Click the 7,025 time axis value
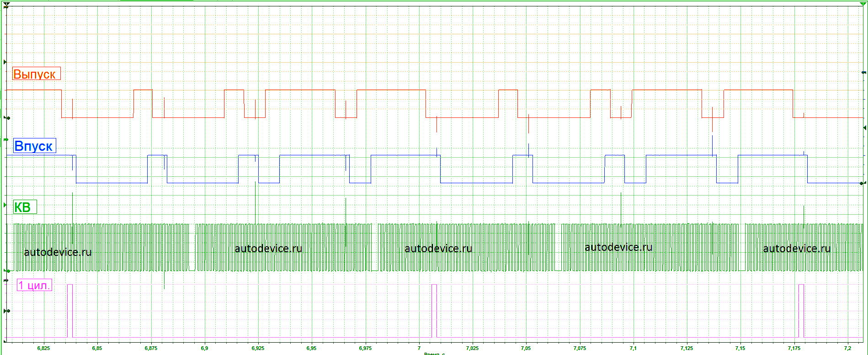 tap(473, 349)
